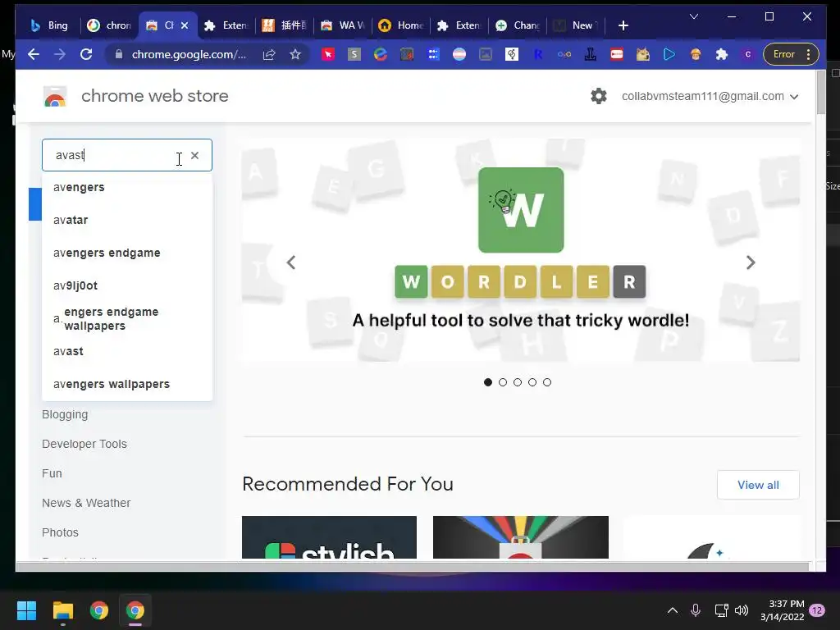Screen dimensions: 840x630
Task: Select the fourth carousel dot
Action: click(x=532, y=382)
